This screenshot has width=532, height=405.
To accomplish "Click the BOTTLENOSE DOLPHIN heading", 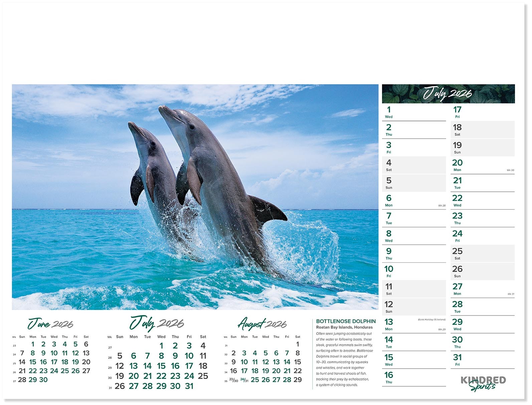I will point(346,321).
